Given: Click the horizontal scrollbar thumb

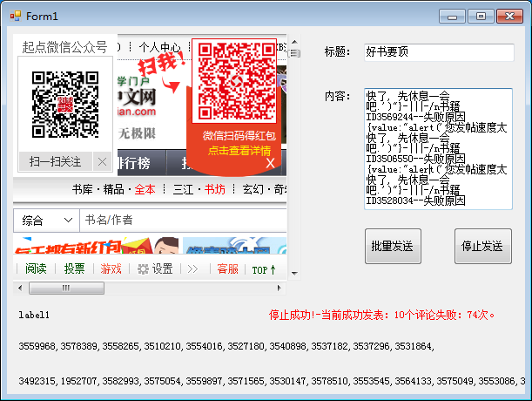Looking at the screenshot, I should (66, 289).
